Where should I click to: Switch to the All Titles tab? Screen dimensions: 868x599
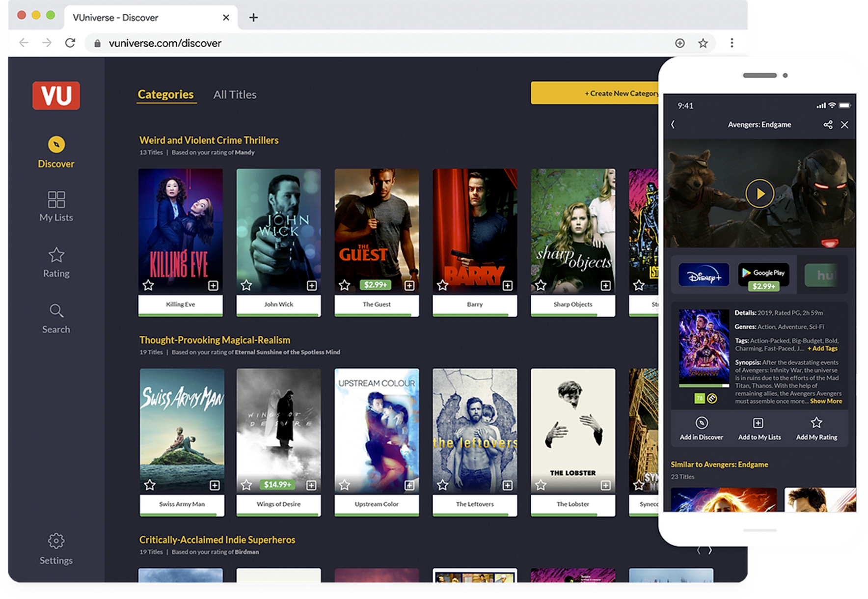tap(235, 94)
